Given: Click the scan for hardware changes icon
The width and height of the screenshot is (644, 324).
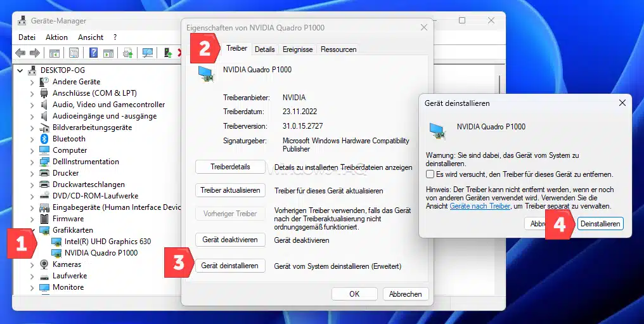Looking at the screenshot, I should click(148, 53).
